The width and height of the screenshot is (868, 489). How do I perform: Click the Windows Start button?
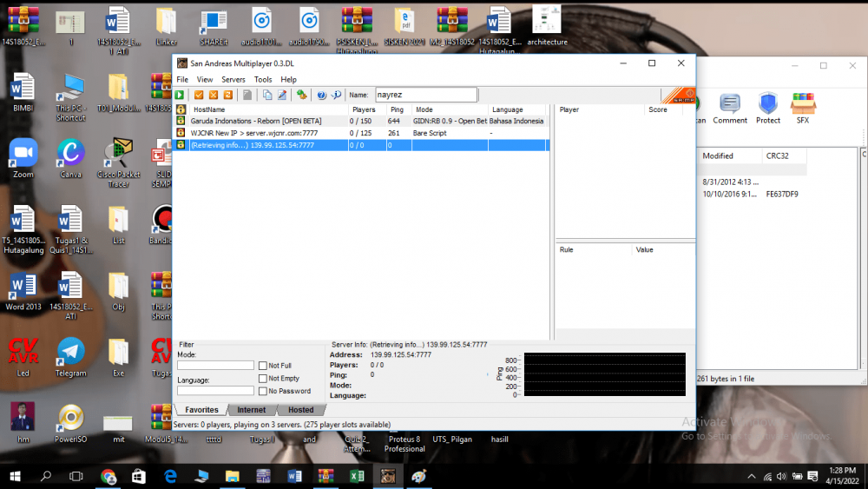15,476
